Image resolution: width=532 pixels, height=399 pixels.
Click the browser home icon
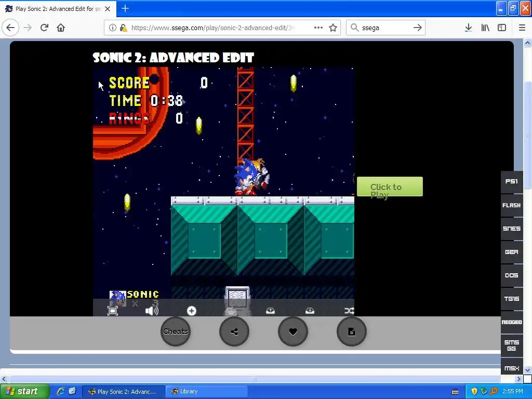click(61, 28)
